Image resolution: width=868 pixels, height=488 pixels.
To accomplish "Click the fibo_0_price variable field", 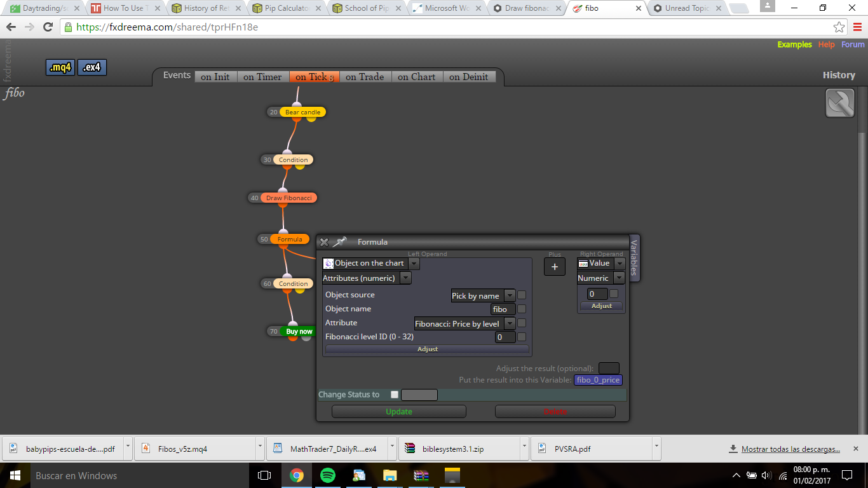I will point(598,380).
